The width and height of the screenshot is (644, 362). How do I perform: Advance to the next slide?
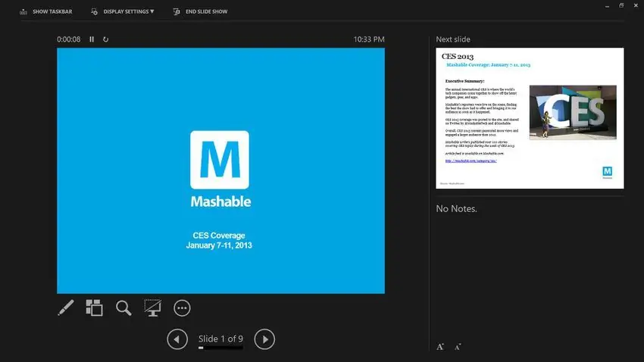[264, 339]
